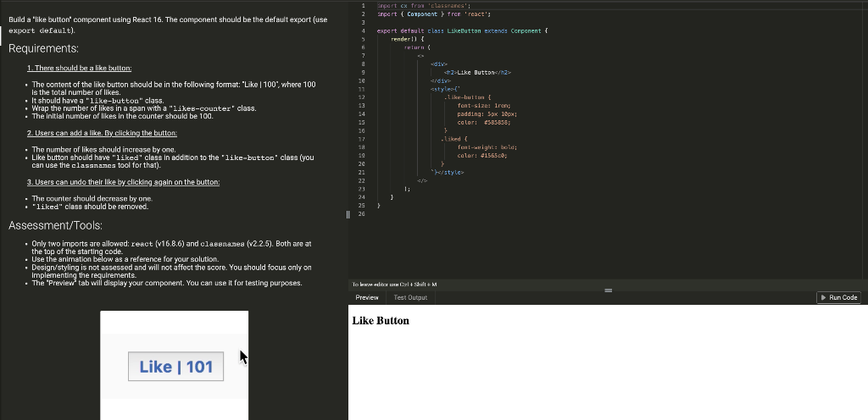Click 'The counter should decrease by one.' bullet
The height and width of the screenshot is (420, 868).
pyautogui.click(x=92, y=198)
